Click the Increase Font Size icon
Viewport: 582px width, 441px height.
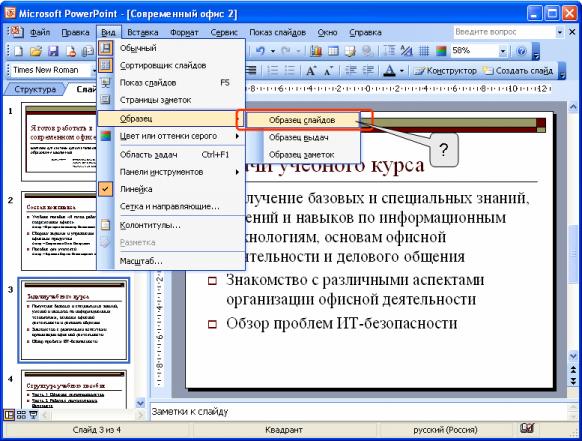click(311, 70)
